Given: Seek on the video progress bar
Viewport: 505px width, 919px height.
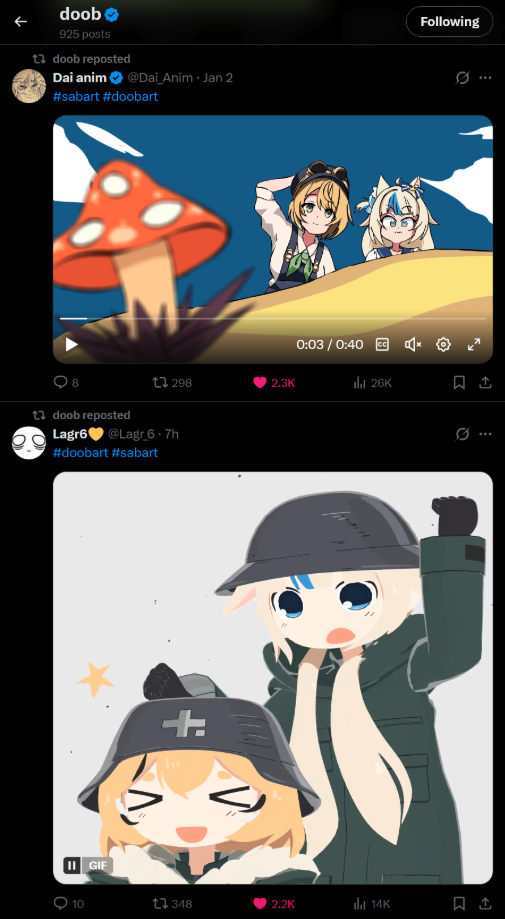Looking at the screenshot, I should pyautogui.click(x=273, y=318).
